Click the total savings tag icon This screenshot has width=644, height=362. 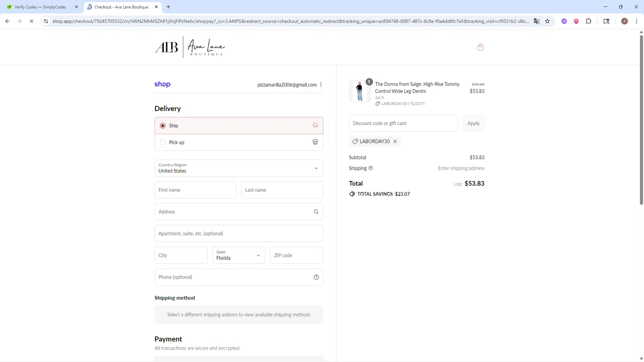(352, 194)
